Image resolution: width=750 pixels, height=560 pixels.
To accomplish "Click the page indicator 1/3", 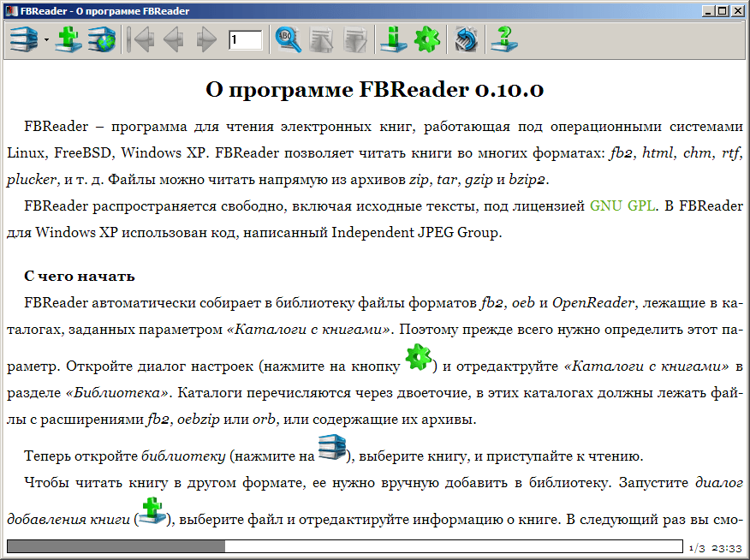I will 697,548.
